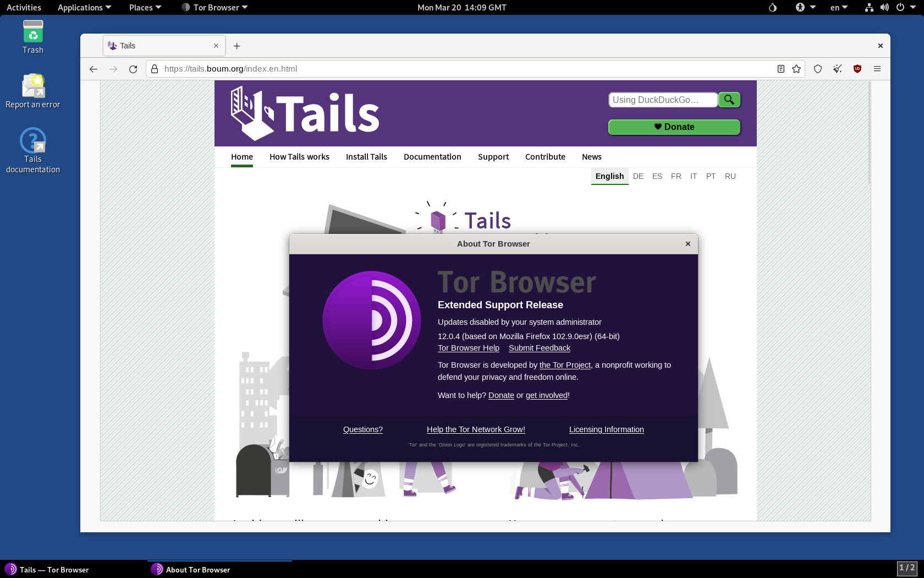Image resolution: width=924 pixels, height=578 pixels.
Task: Open Install Tails nav link
Action: [x=366, y=157]
